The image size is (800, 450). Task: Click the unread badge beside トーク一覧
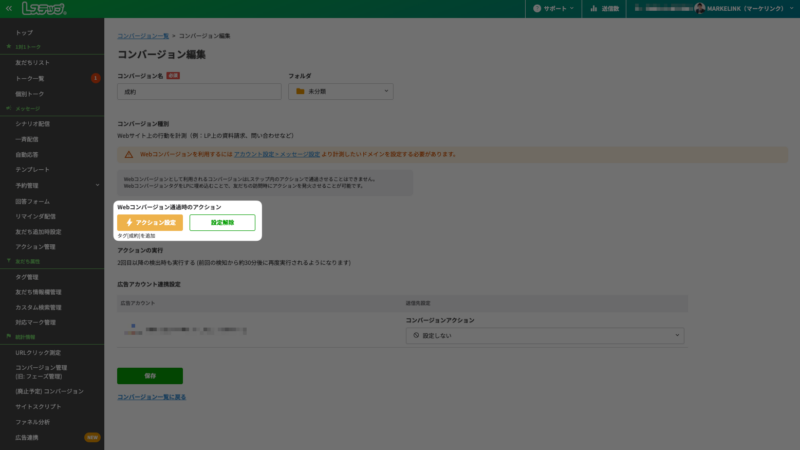coord(95,77)
